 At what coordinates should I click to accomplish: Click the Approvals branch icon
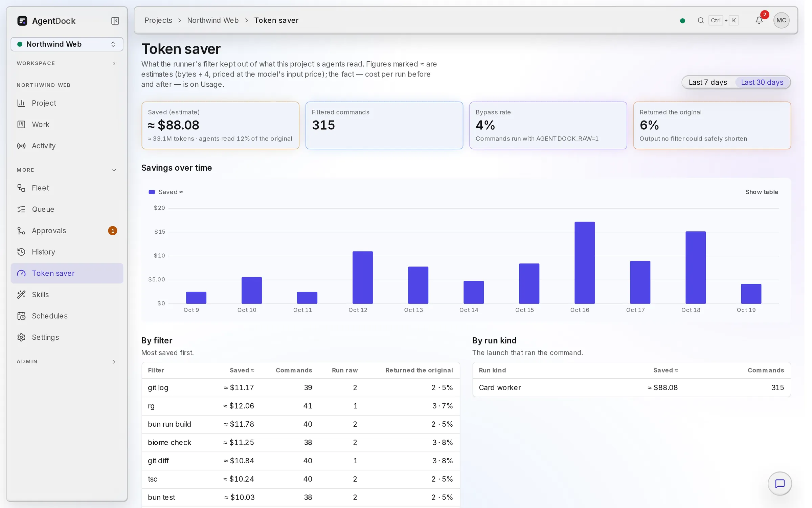(21, 231)
